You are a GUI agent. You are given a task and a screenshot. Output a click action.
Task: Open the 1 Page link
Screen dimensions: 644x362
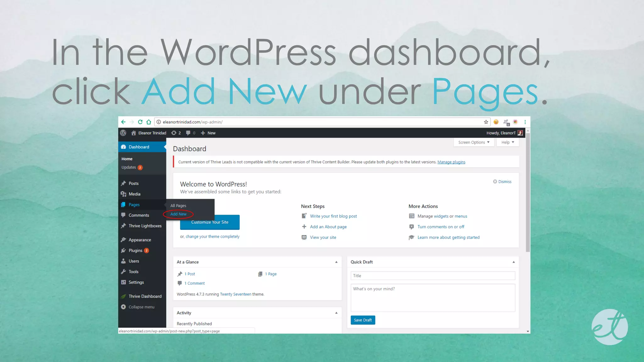(x=271, y=274)
